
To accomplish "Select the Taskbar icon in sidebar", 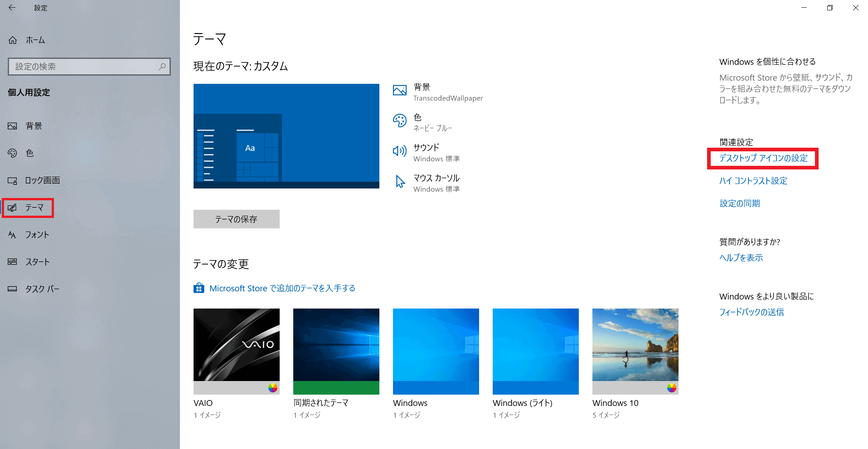I will pyautogui.click(x=12, y=289).
